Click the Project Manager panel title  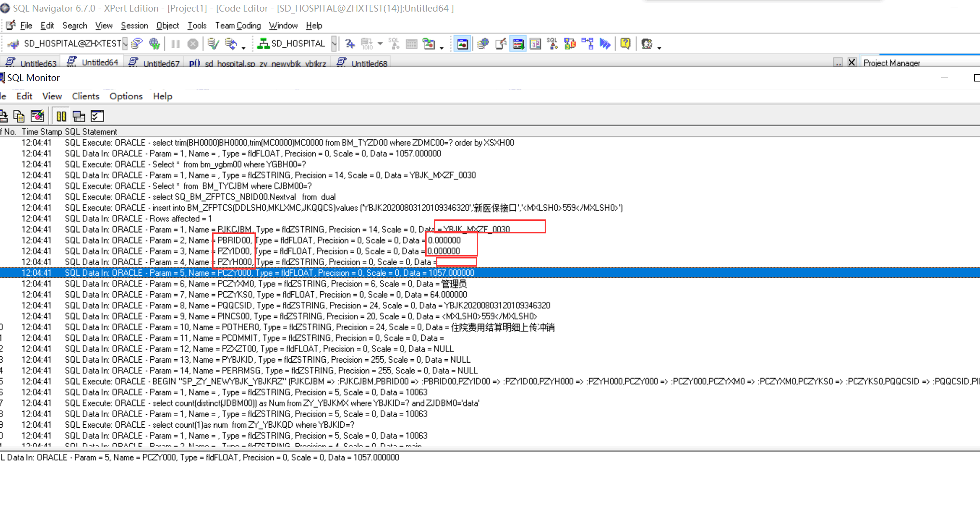[891, 63]
